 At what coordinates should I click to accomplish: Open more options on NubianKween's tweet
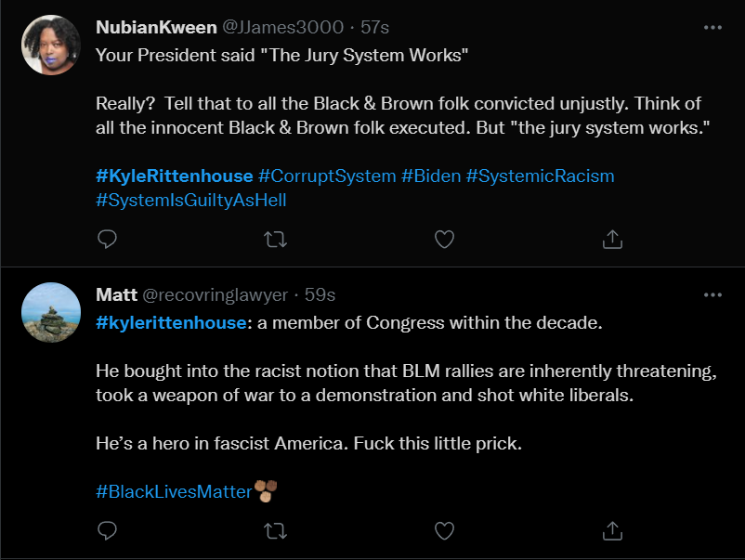(x=712, y=28)
